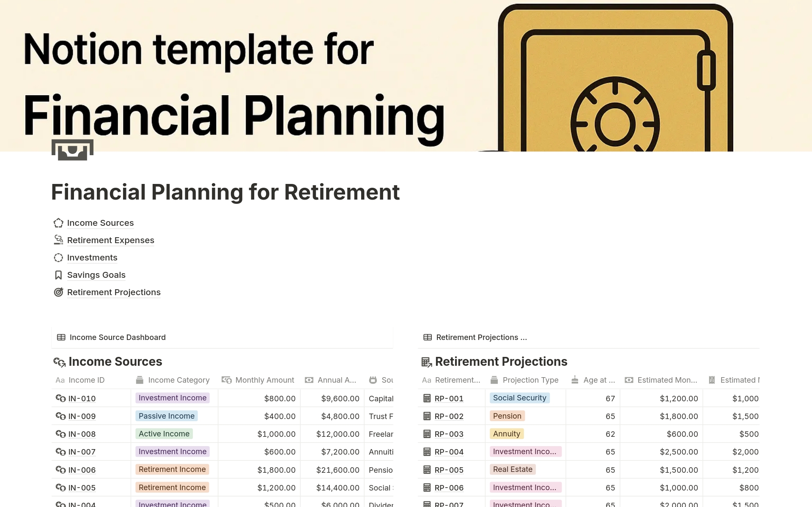Open the RP-004 projection record
812x507 pixels.
coord(449,452)
